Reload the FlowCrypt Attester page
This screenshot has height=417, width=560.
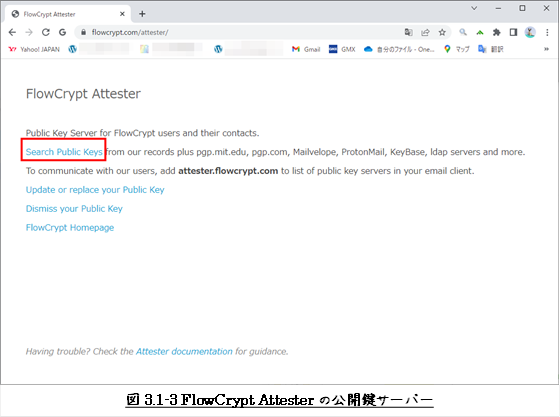point(46,32)
